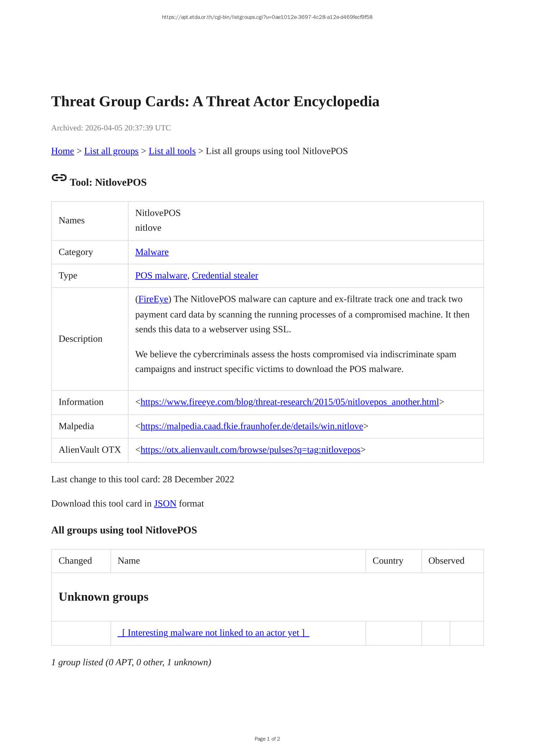535x756 pixels.
Task: Open the FireEye blog URL in Information row
Action: pyautogui.click(x=289, y=402)
